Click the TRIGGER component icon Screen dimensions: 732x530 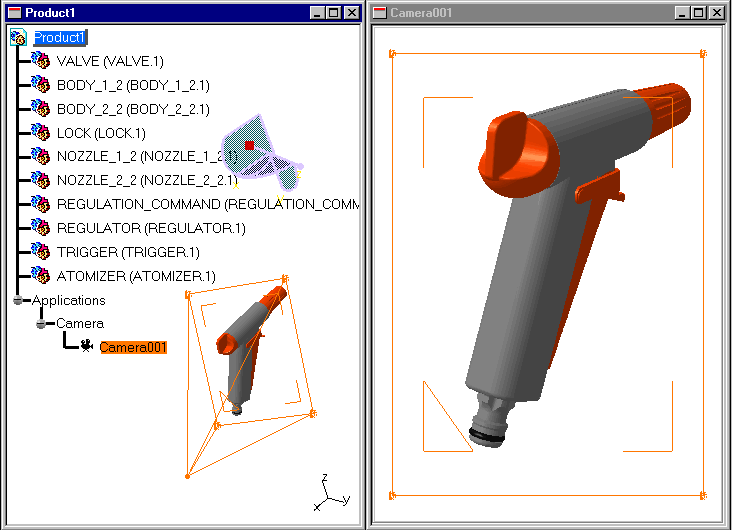coord(40,252)
